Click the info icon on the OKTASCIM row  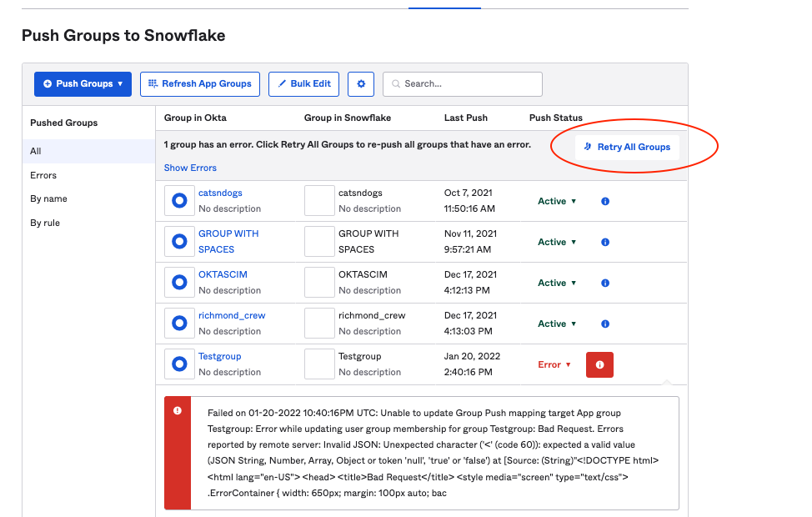coord(604,283)
